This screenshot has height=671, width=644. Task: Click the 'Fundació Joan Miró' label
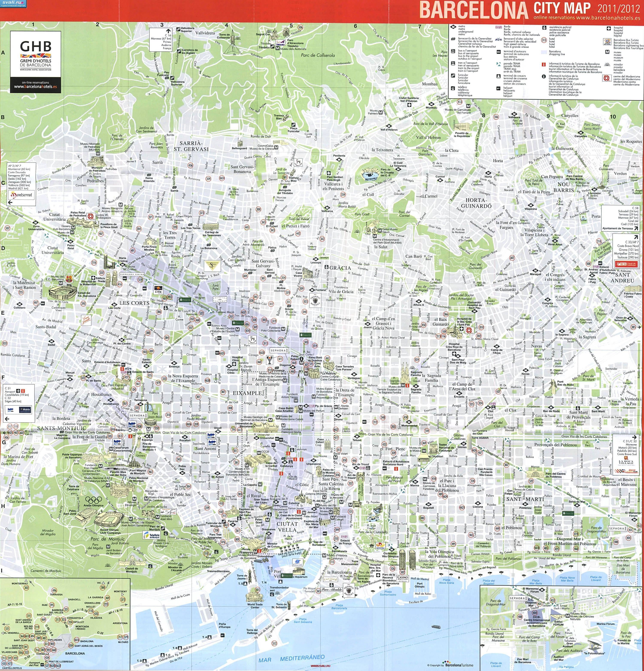click(x=166, y=518)
